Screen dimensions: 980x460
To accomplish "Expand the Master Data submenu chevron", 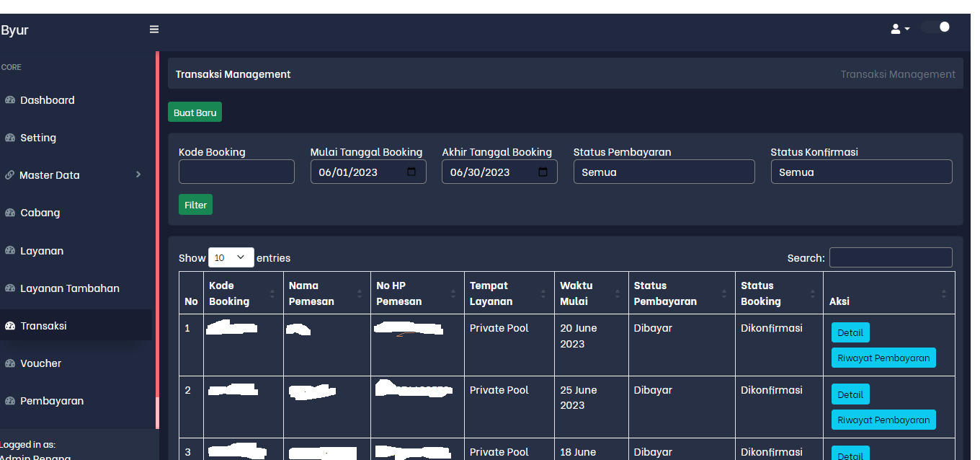I will click(x=138, y=174).
